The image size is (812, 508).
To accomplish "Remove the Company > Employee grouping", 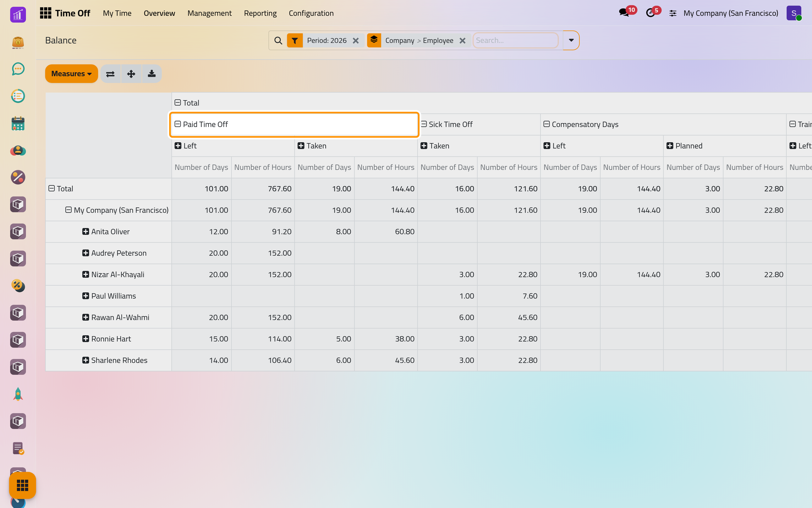I will tap(462, 41).
